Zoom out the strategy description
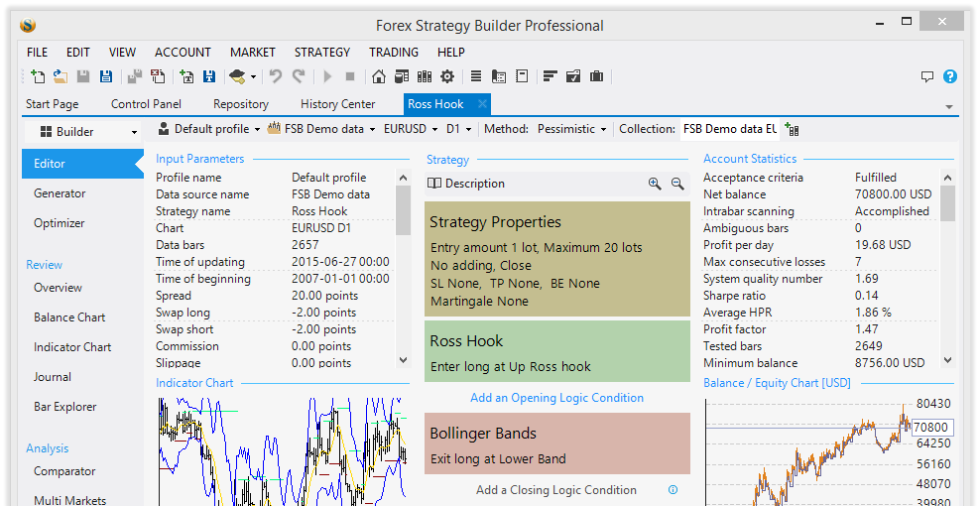 pyautogui.click(x=677, y=184)
